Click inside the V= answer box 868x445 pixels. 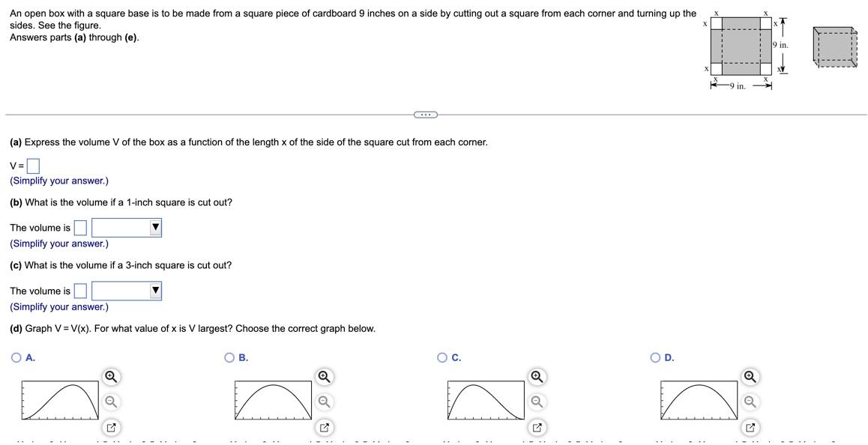[x=31, y=165]
